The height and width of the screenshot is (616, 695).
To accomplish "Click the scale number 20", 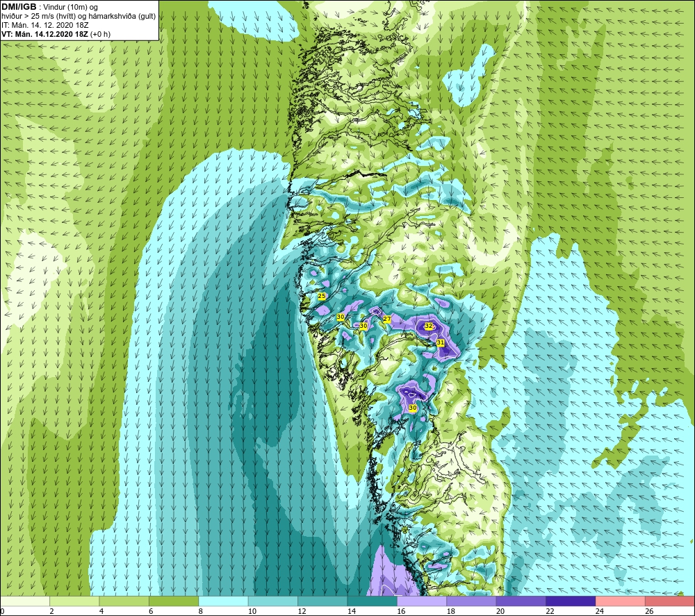I will tap(500, 611).
